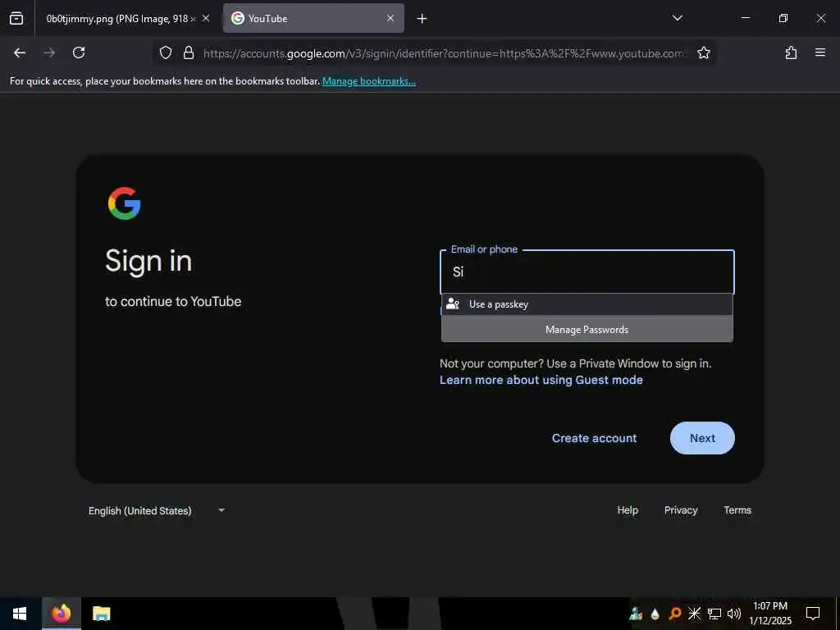Click the water drop tray icon
Screen dimensions: 840x630
tap(655, 614)
